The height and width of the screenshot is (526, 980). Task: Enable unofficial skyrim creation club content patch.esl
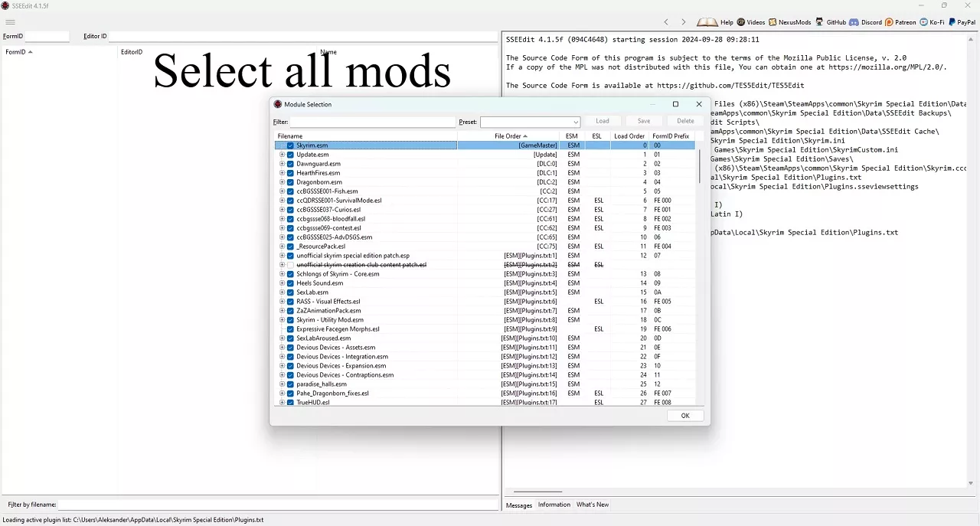tap(290, 265)
